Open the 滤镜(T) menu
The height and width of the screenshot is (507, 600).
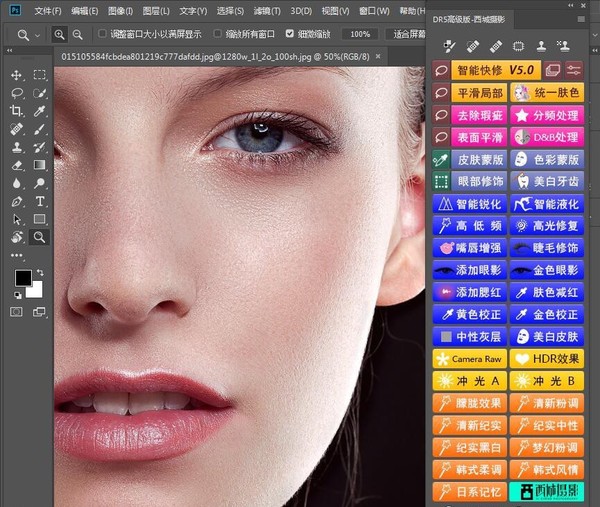(x=264, y=11)
